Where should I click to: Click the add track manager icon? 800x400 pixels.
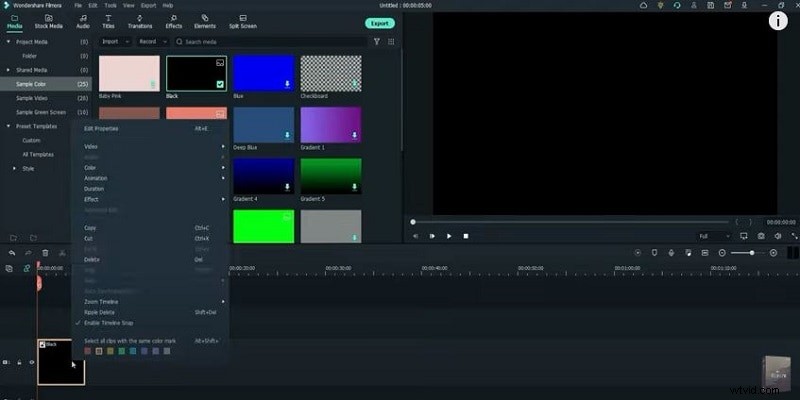[x=9, y=268]
